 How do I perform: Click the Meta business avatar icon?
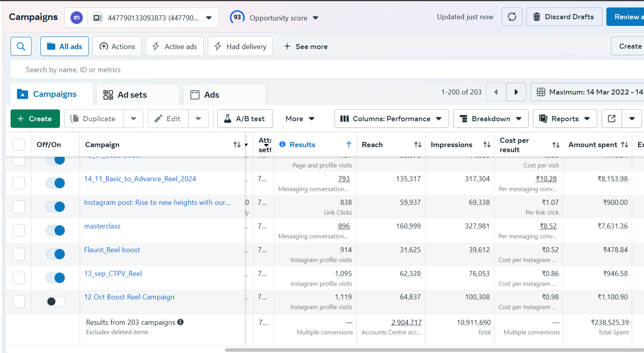tap(76, 18)
